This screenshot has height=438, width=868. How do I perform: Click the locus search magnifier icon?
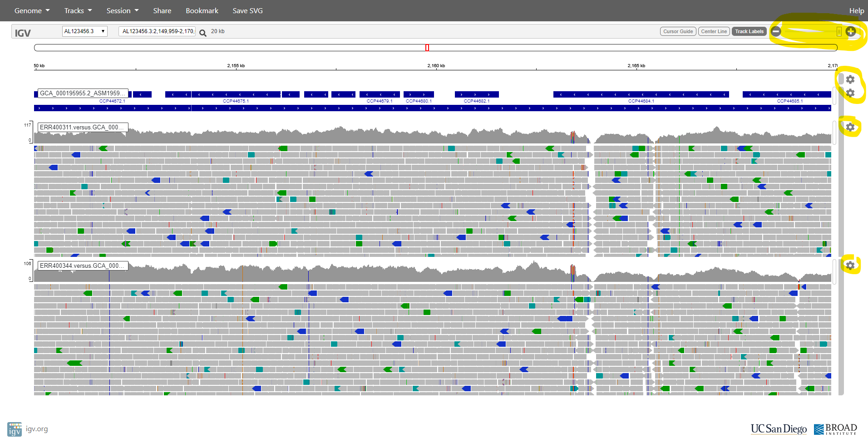coord(203,33)
